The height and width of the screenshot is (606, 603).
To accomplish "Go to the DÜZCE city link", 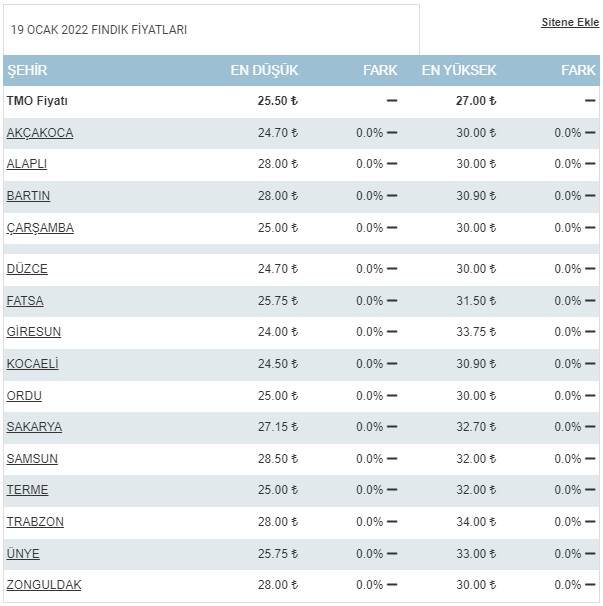I will tap(27, 269).
